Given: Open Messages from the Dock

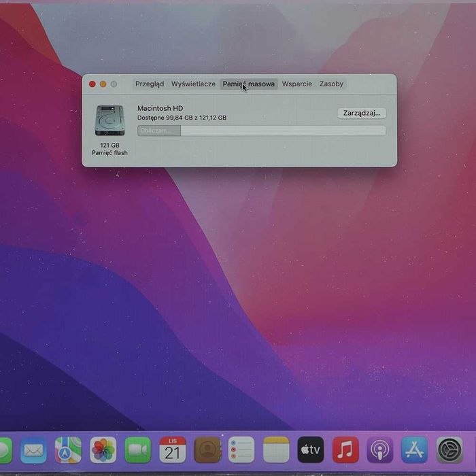Looking at the screenshot, I should (5, 450).
